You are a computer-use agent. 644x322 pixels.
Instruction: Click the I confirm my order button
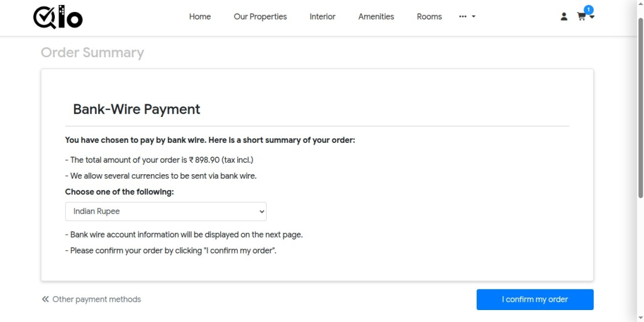(535, 299)
